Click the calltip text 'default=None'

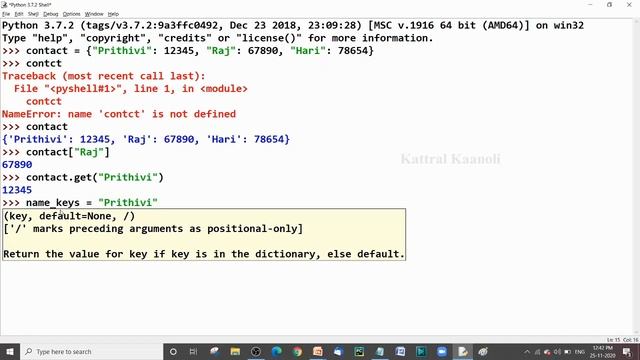(x=75, y=216)
